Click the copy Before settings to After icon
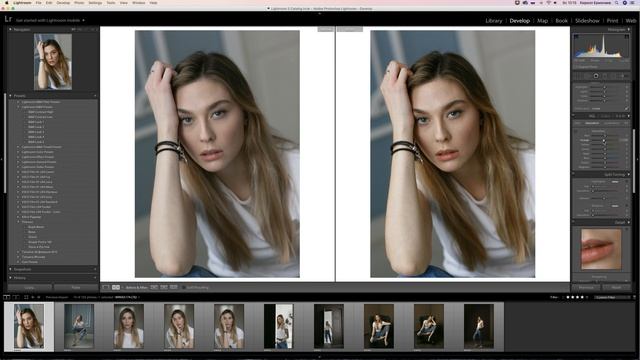 (154, 287)
